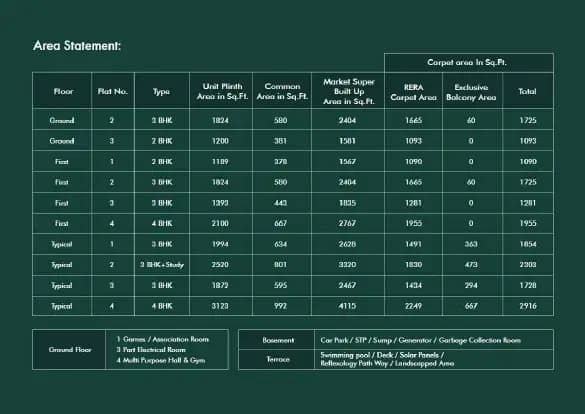Click the 'Common Area in Sq.Ft.' header

pos(282,91)
